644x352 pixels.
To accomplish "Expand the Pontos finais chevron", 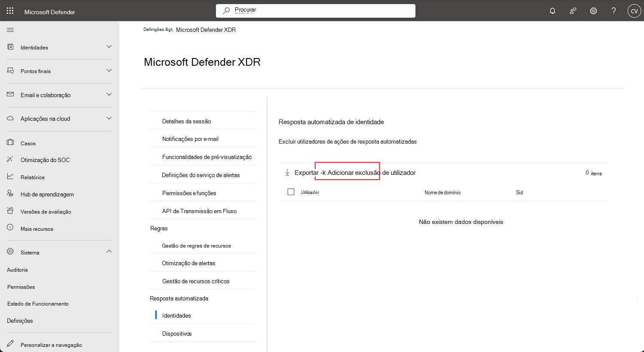I will (109, 70).
